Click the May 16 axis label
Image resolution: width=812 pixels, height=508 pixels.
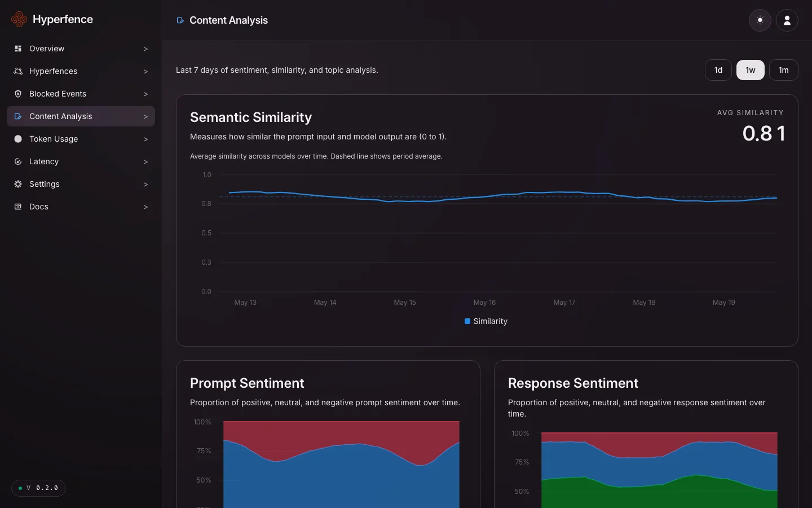(x=484, y=303)
